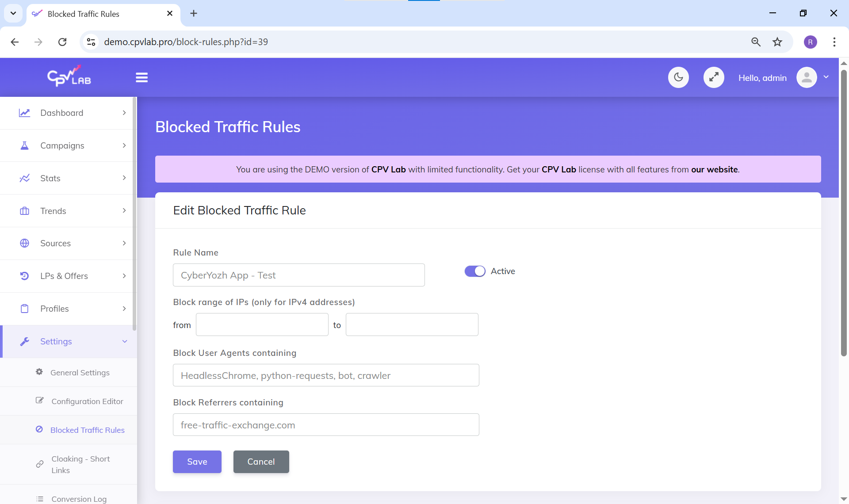849x504 pixels.
Task: Open General Settings from the sidebar
Action: tap(80, 373)
